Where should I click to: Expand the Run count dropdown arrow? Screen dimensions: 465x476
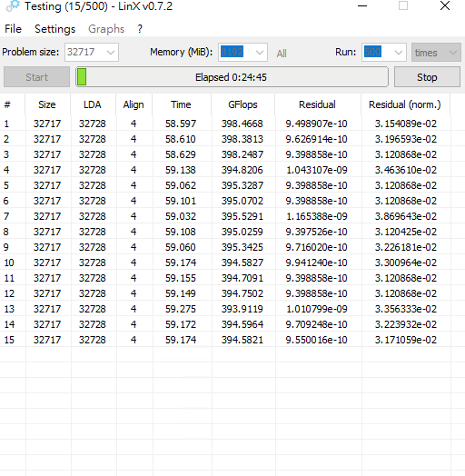click(x=399, y=52)
